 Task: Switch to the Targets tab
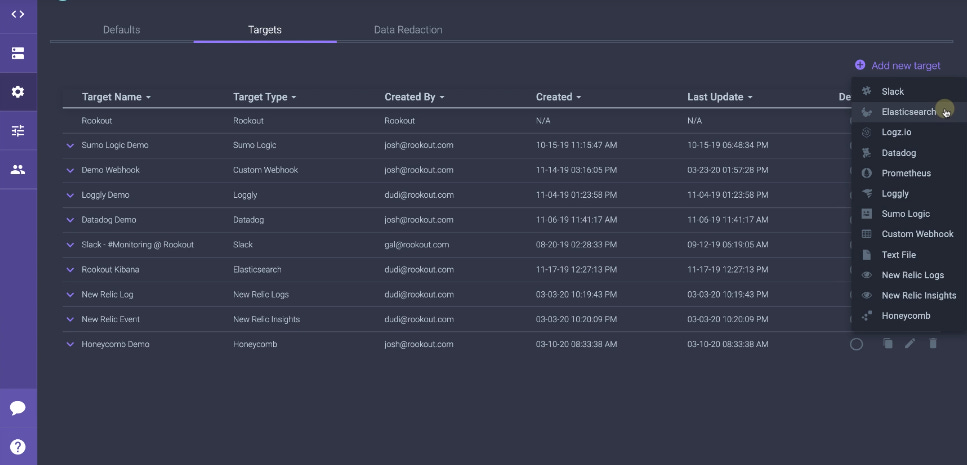265,30
